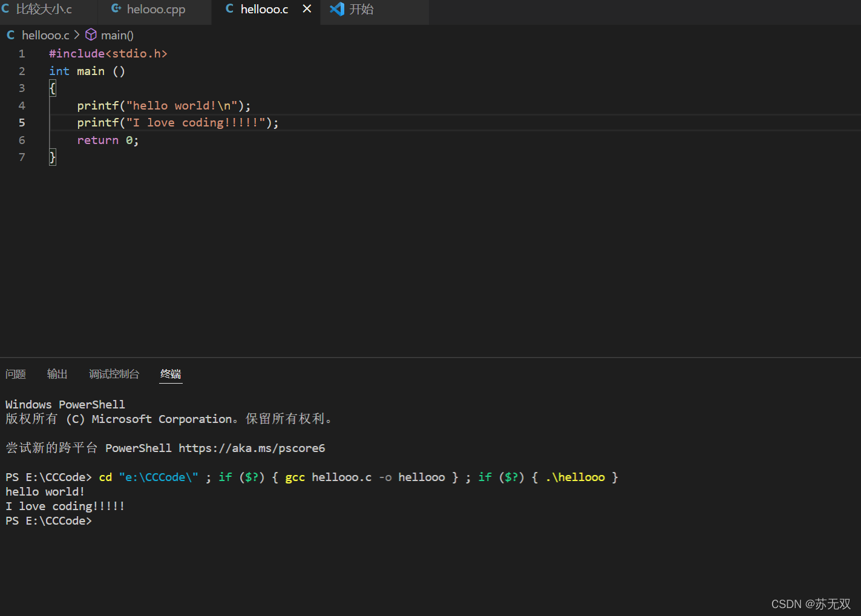861x616 pixels.
Task: Click '.\hellooo' in the terminal command
Action: (x=575, y=477)
